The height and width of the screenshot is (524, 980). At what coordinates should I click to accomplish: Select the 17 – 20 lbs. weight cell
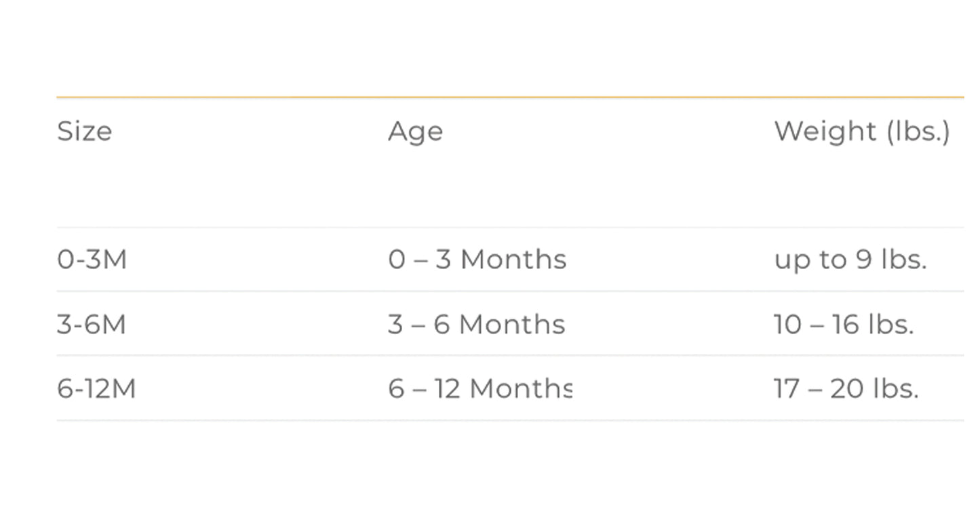pos(846,389)
